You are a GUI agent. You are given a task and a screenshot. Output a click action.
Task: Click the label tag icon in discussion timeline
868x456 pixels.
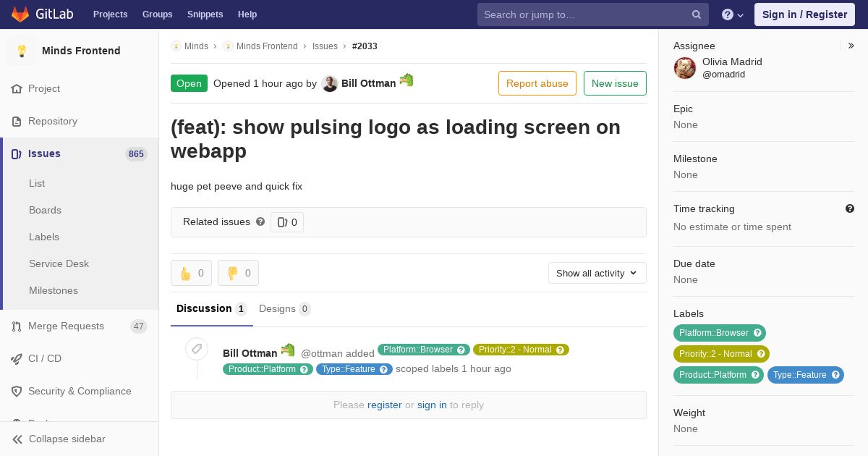(x=196, y=349)
